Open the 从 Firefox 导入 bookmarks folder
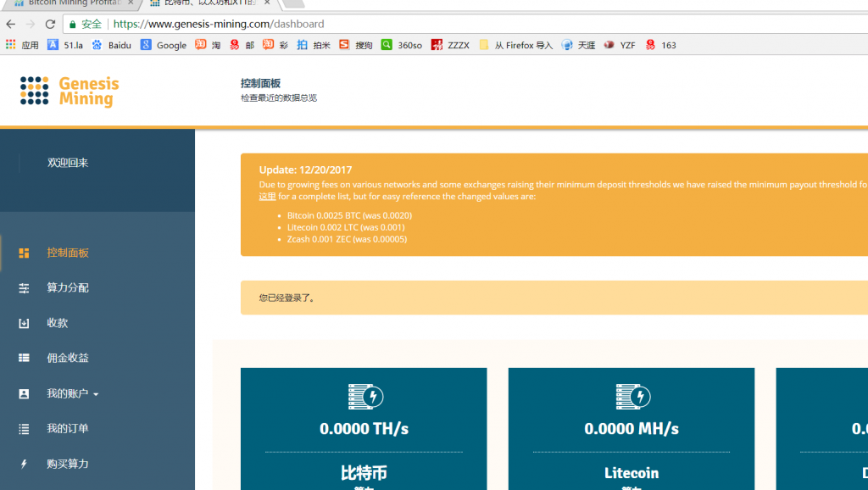 pos(515,45)
